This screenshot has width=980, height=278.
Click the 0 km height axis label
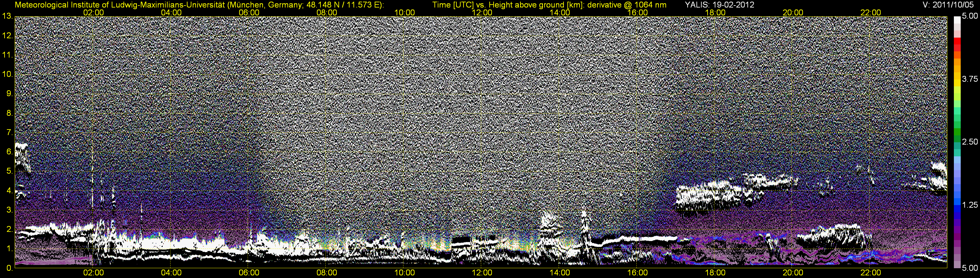(x=9, y=268)
